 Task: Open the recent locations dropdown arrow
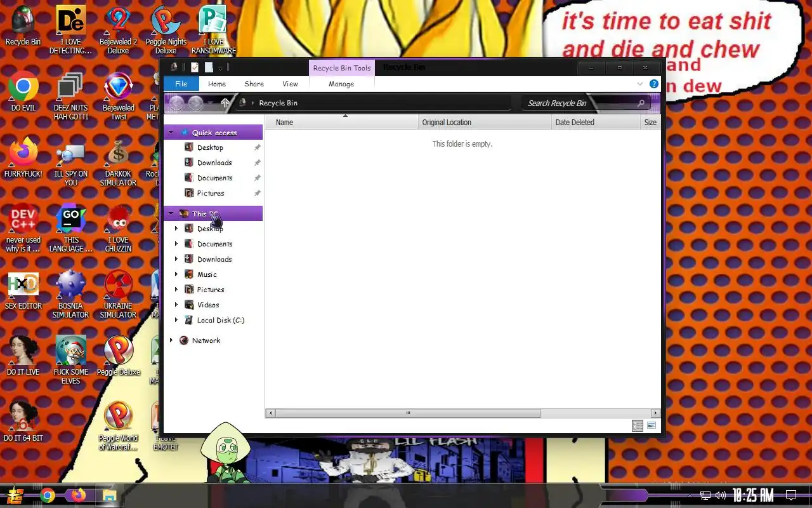point(211,103)
